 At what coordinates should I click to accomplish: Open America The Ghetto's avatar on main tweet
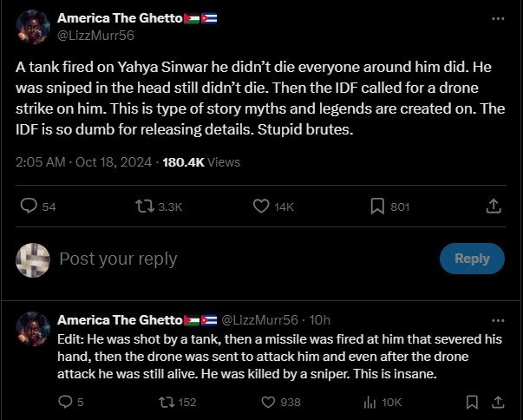pos(33,26)
